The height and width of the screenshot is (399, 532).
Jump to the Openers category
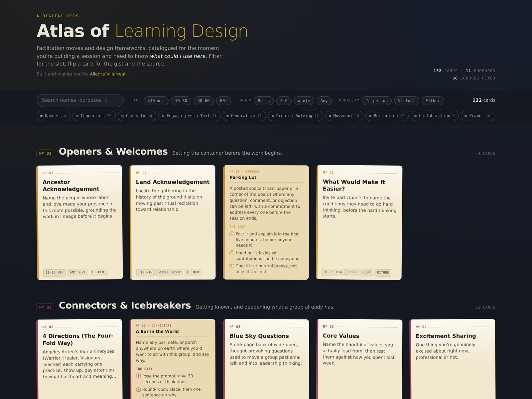coord(53,116)
